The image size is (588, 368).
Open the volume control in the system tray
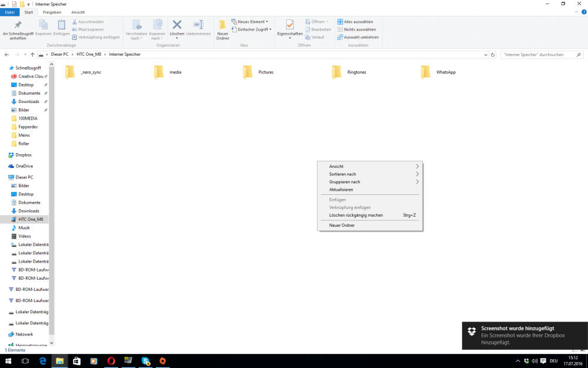pyautogui.click(x=534, y=361)
